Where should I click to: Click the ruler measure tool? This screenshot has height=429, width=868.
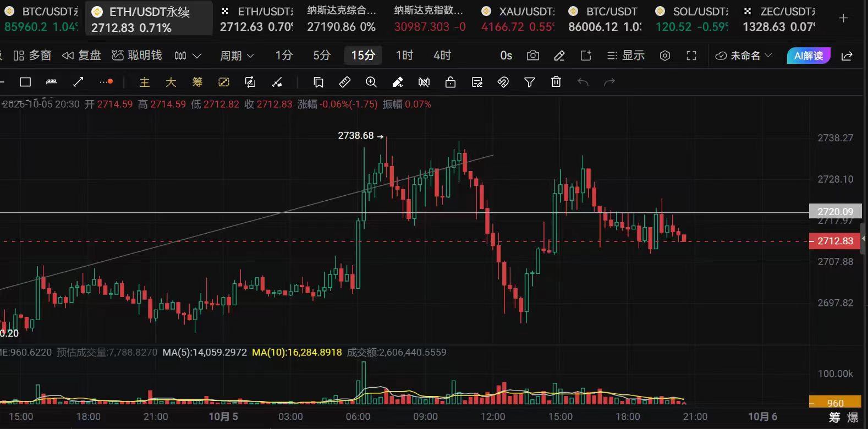[x=345, y=82]
